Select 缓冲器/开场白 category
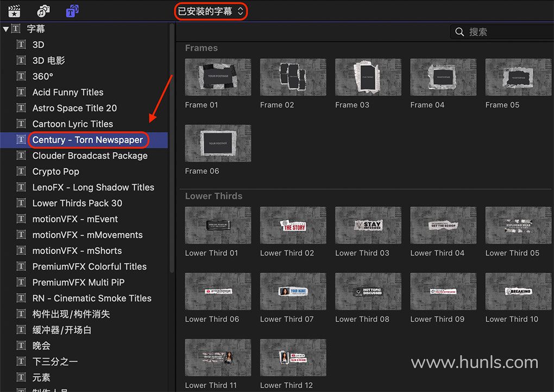The width and height of the screenshot is (554, 392). [62, 330]
